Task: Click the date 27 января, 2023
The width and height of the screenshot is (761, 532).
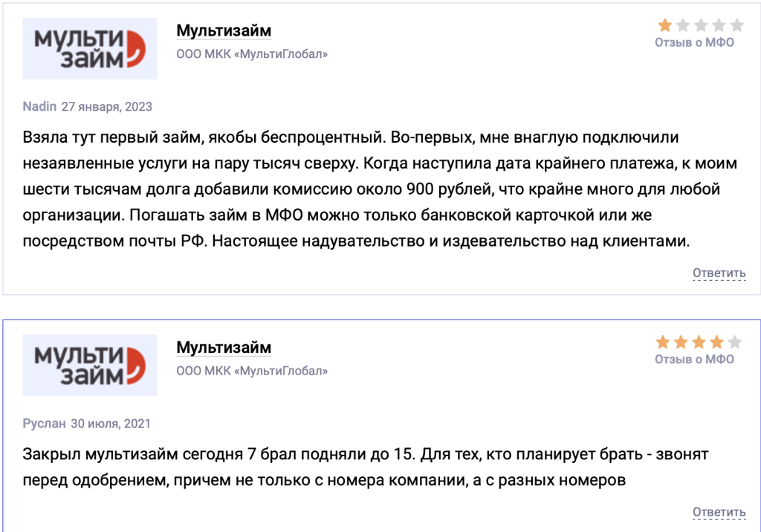Action: [106, 107]
